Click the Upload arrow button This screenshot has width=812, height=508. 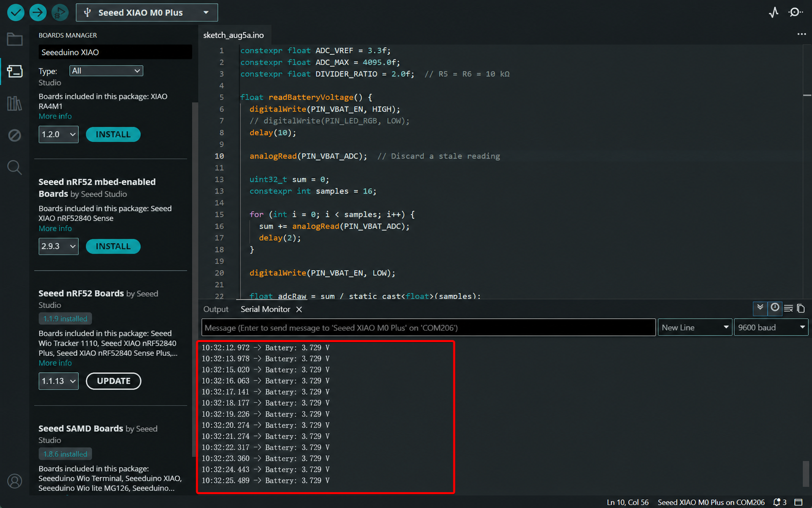38,12
